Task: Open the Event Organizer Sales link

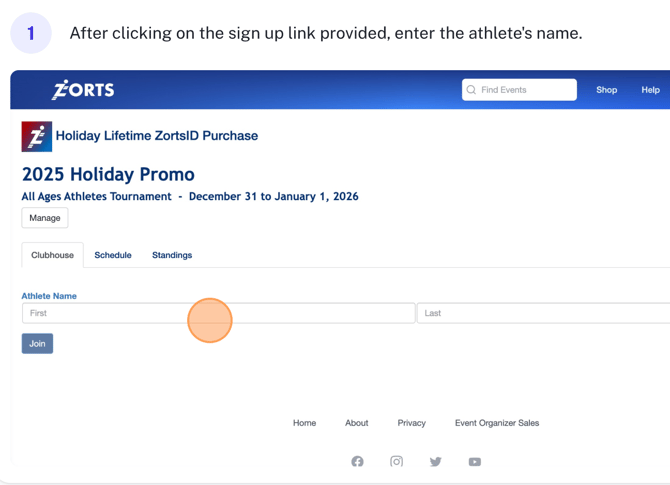Action: point(496,423)
